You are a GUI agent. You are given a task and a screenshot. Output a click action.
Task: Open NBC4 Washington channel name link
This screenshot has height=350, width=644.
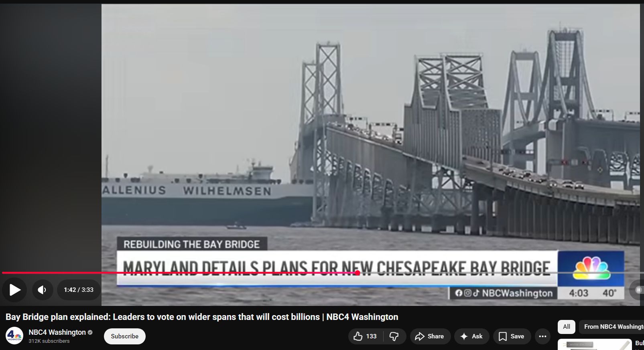pos(57,332)
